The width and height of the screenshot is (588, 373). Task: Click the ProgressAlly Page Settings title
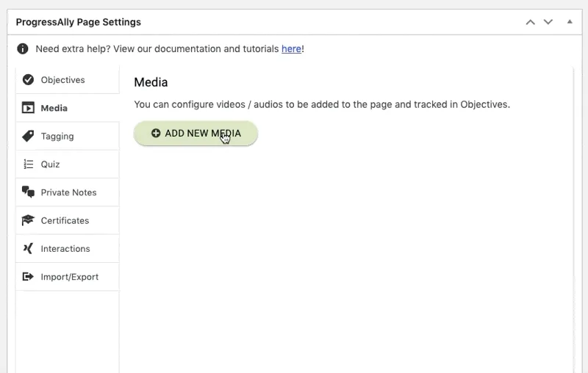click(x=79, y=22)
